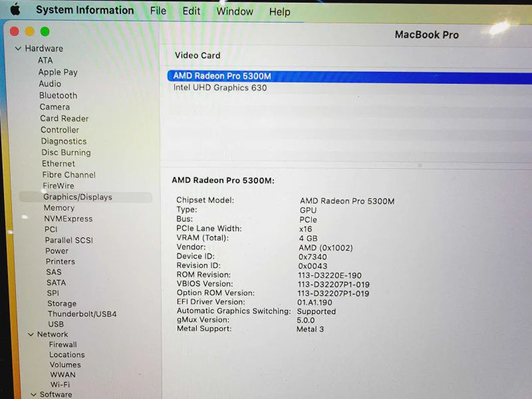532x399 pixels.
Task: Select Wi-Fi under Network
Action: (60, 385)
